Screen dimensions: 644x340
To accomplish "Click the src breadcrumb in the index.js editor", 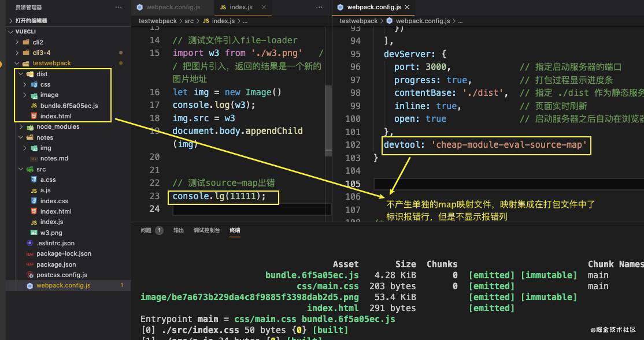I will [x=189, y=21].
